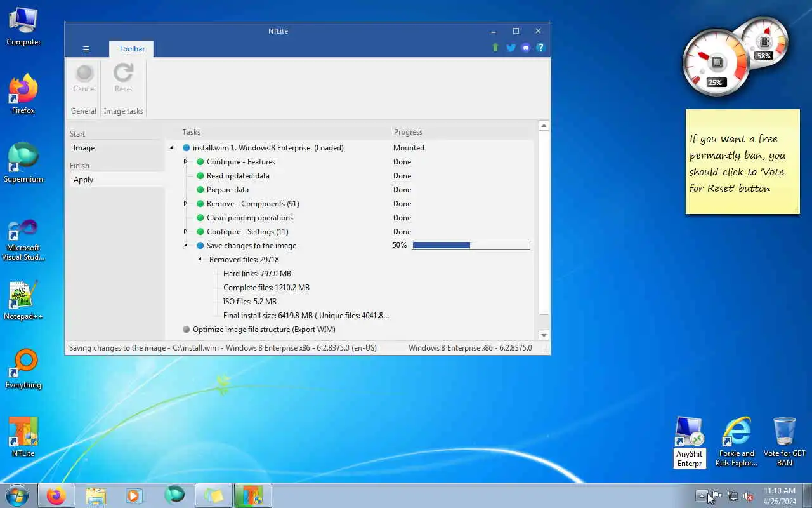
Task: Open the media player taskbar icon
Action: (134, 495)
